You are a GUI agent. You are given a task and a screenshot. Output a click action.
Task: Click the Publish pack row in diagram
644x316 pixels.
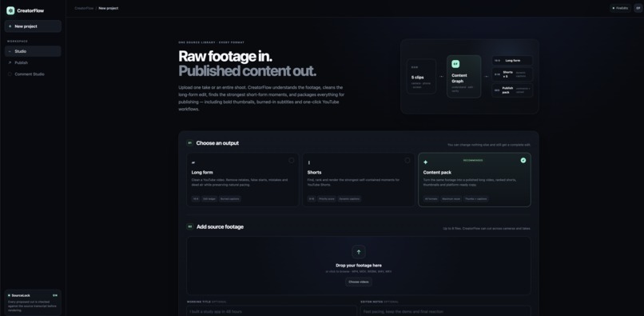[x=512, y=90]
